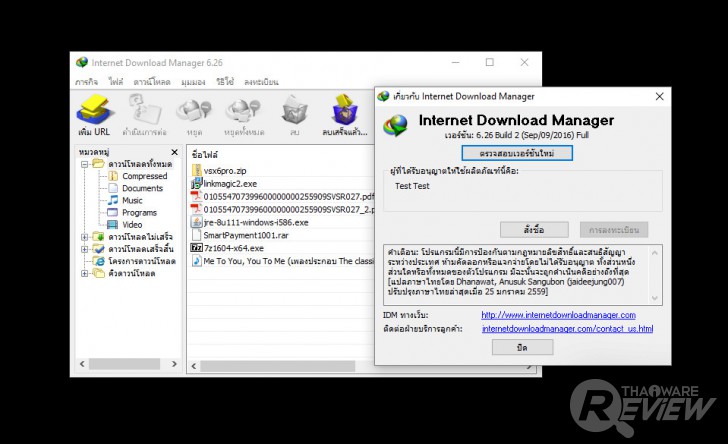
Task: Select the Video category film icon
Action: (113, 225)
